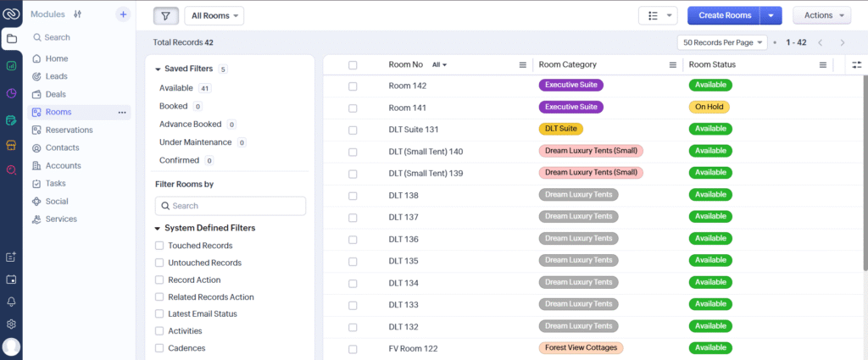This screenshot has height=360, width=868.
Task: Open the All Rooms view dropdown
Action: 214,15
